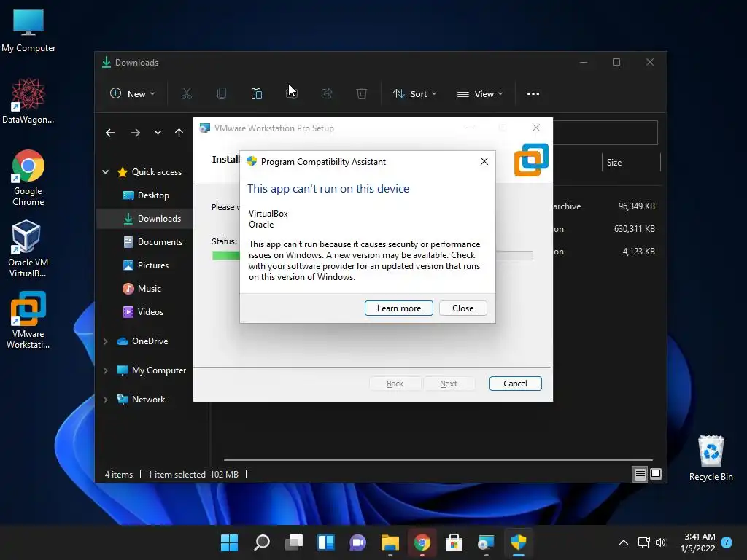Click the 96,349 KB file size cell
The height and width of the screenshot is (560, 747).
click(636, 206)
